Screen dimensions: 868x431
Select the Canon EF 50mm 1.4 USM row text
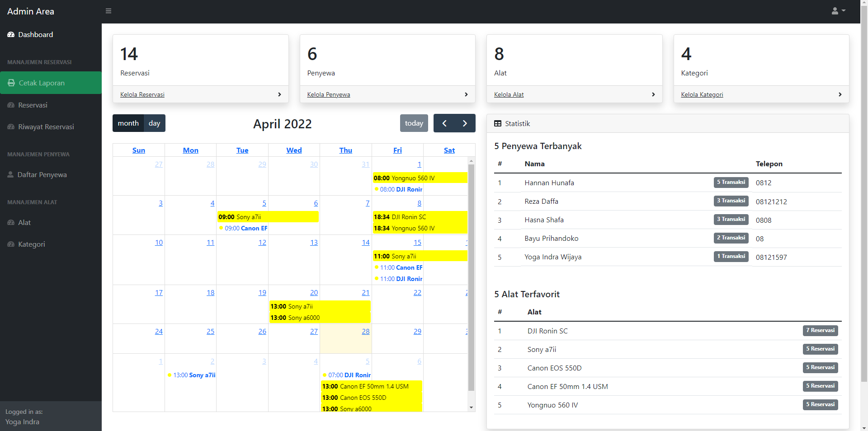pos(567,387)
